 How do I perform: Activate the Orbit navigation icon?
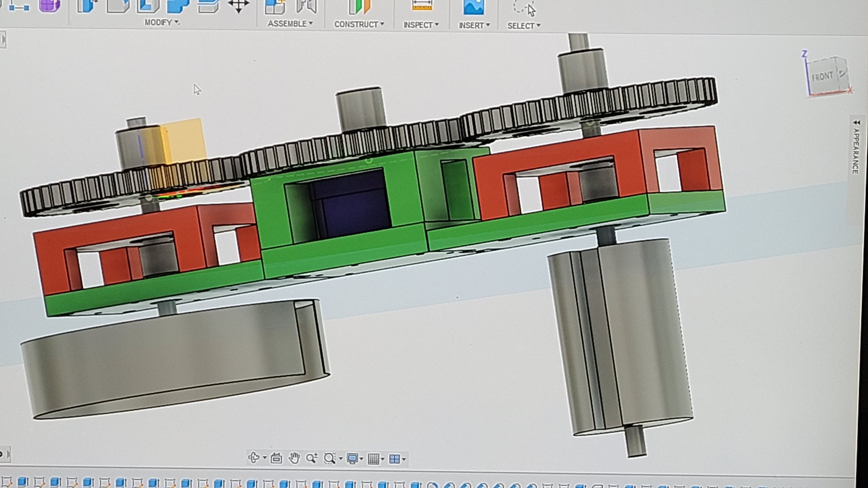(x=253, y=458)
